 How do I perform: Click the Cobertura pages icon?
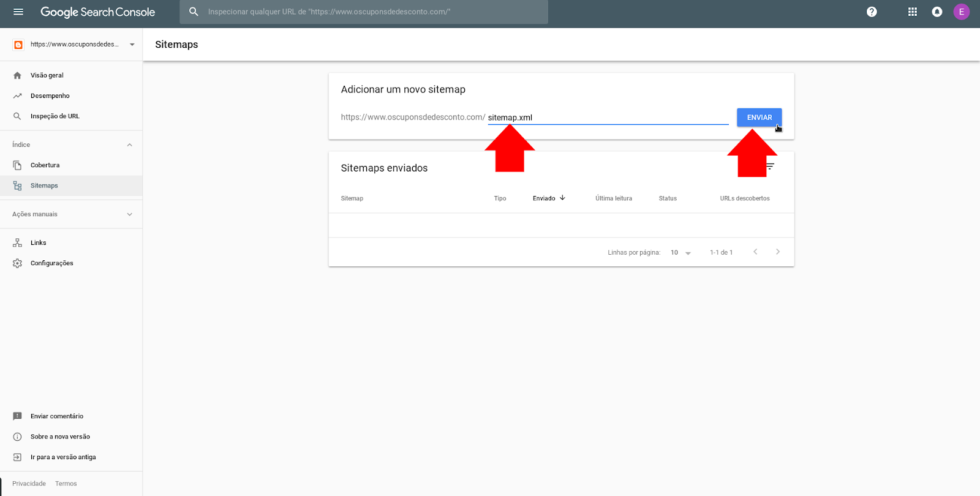(x=17, y=165)
